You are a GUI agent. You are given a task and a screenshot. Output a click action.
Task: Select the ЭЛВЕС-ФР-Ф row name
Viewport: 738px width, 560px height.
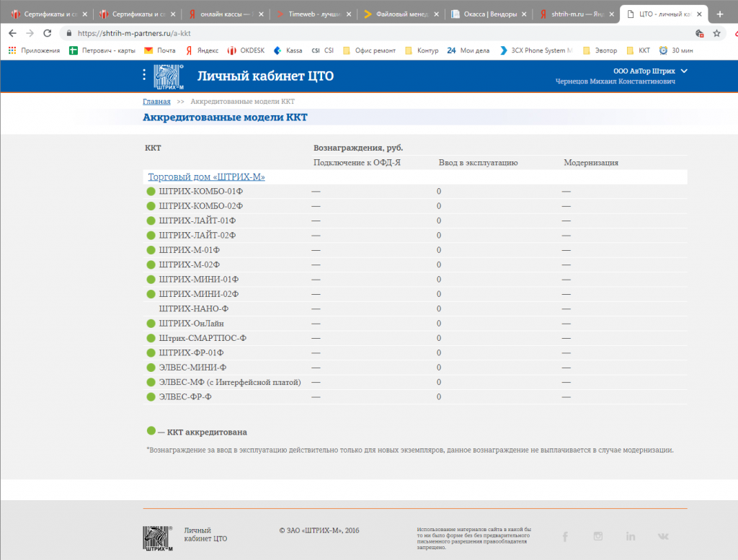pyautogui.click(x=185, y=396)
